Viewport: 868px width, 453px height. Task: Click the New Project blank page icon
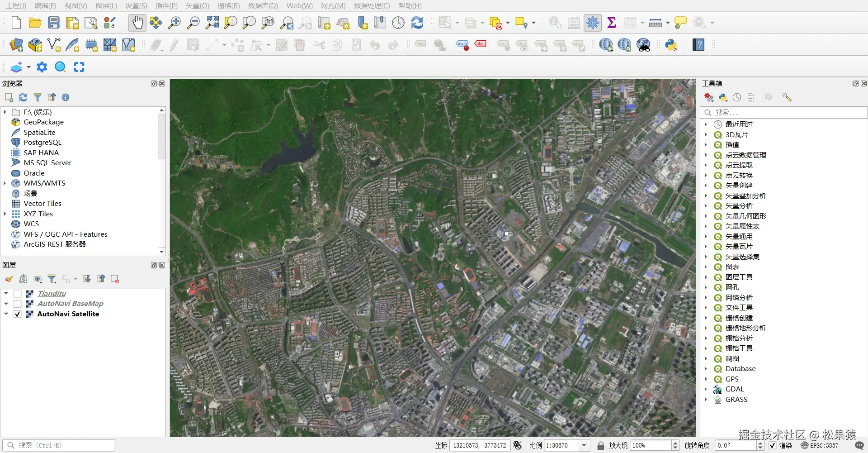(x=16, y=23)
